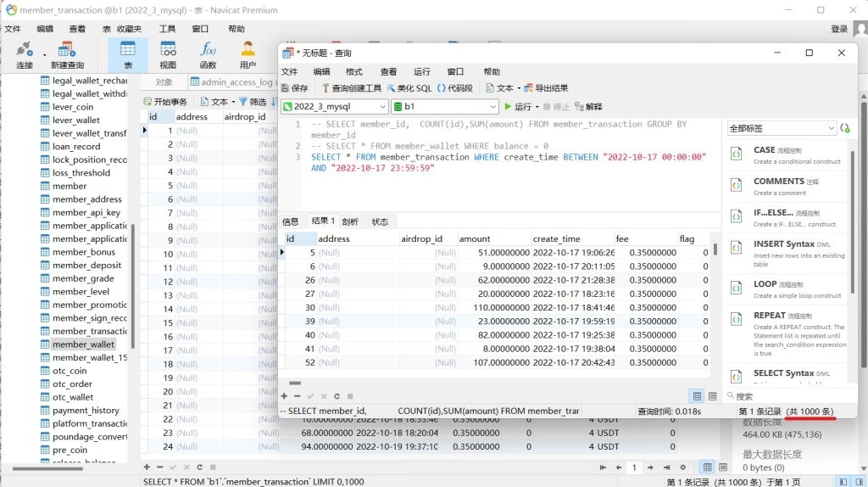Click 保存 (Save) in the query window
The image size is (868, 487).
294,88
